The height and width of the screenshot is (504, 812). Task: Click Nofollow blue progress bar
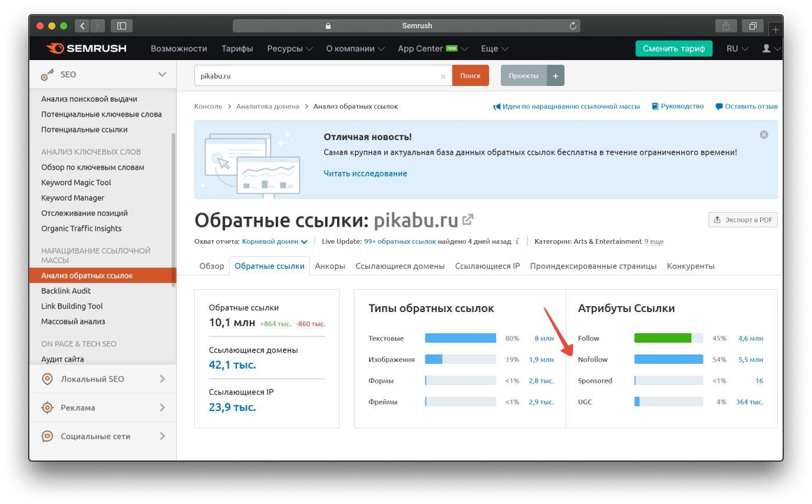tap(668, 359)
